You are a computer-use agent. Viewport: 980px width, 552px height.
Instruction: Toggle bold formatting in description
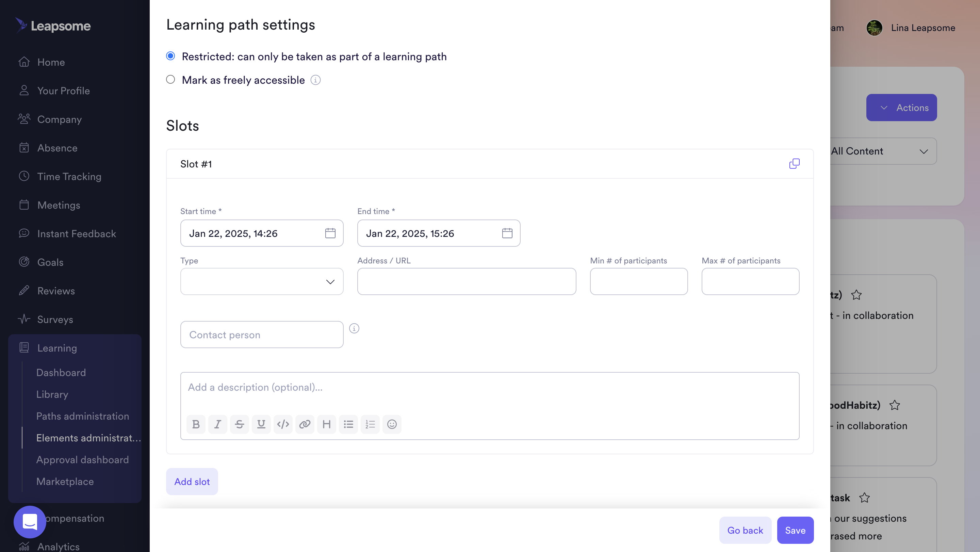196,424
